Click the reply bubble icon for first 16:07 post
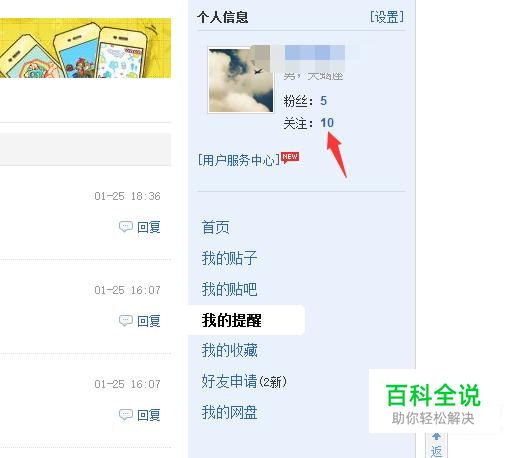The width and height of the screenshot is (525, 458). click(126, 321)
